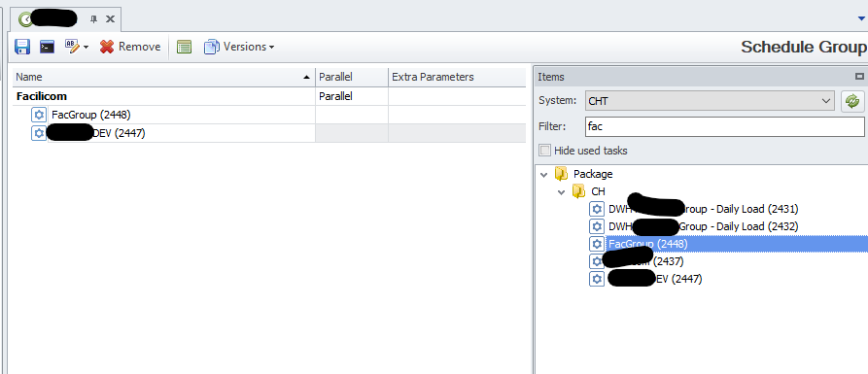This screenshot has height=374, width=868.
Task: Select Daily Load (2431) package item
Action: [704, 209]
